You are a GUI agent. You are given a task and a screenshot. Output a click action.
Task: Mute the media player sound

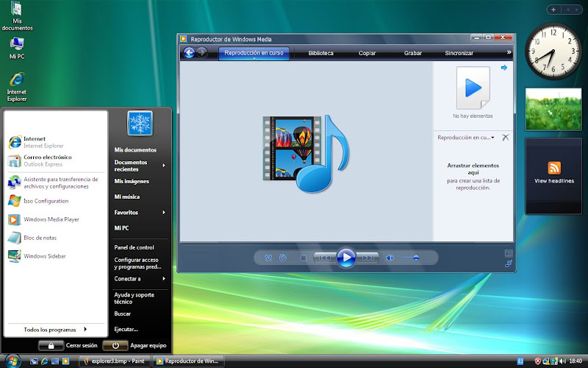point(390,258)
